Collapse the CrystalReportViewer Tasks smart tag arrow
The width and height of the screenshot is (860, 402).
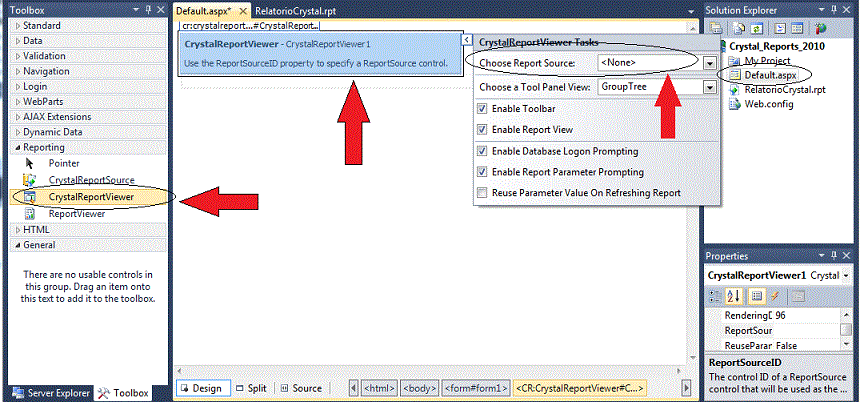466,39
